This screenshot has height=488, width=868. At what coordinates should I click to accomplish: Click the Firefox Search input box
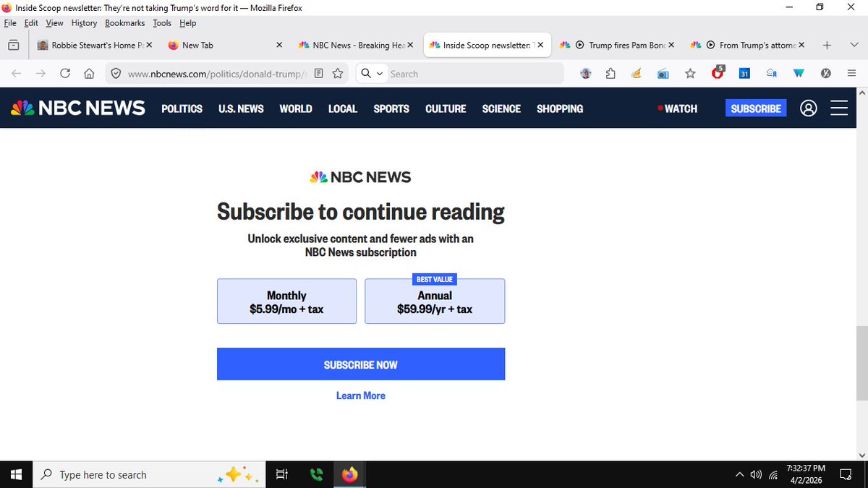474,74
